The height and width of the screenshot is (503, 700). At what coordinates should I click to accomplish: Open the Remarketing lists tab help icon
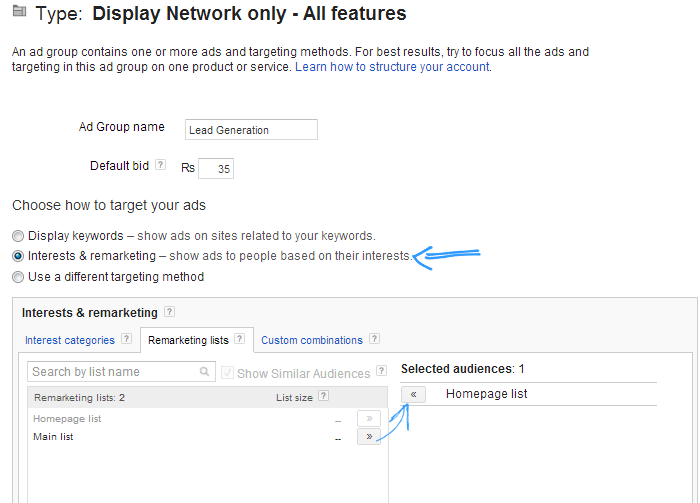point(240,339)
